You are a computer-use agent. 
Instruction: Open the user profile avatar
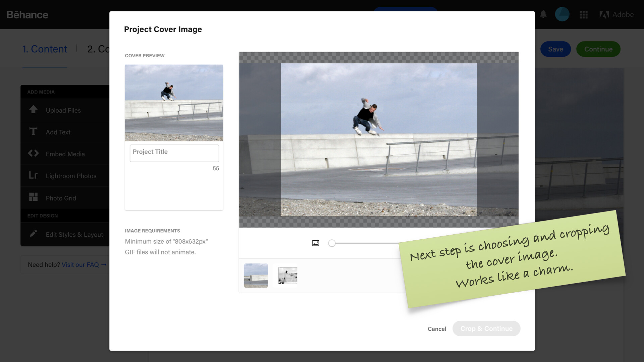562,14
